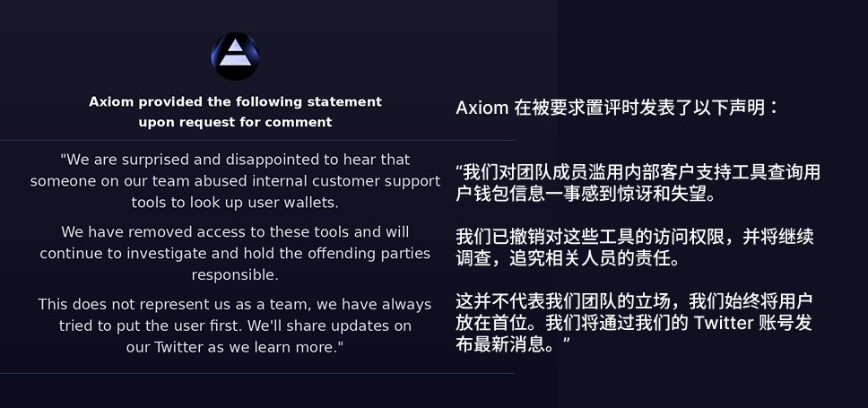868x408 pixels.
Task: Click the Axiom triangle logo icon
Action: click(x=235, y=56)
